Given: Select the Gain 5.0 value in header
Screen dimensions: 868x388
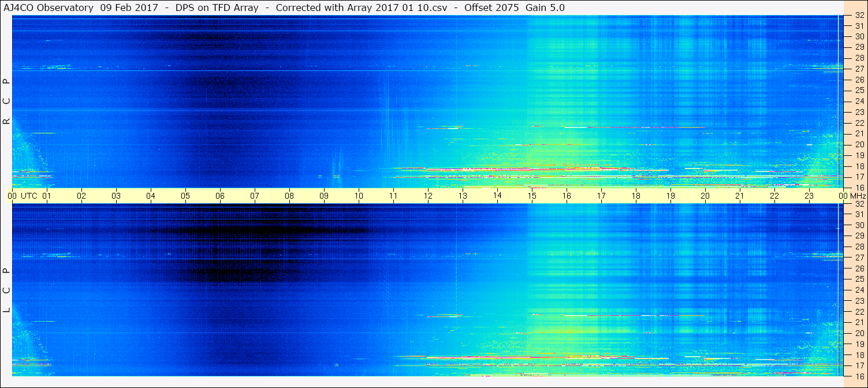Looking at the screenshot, I should 545,8.
